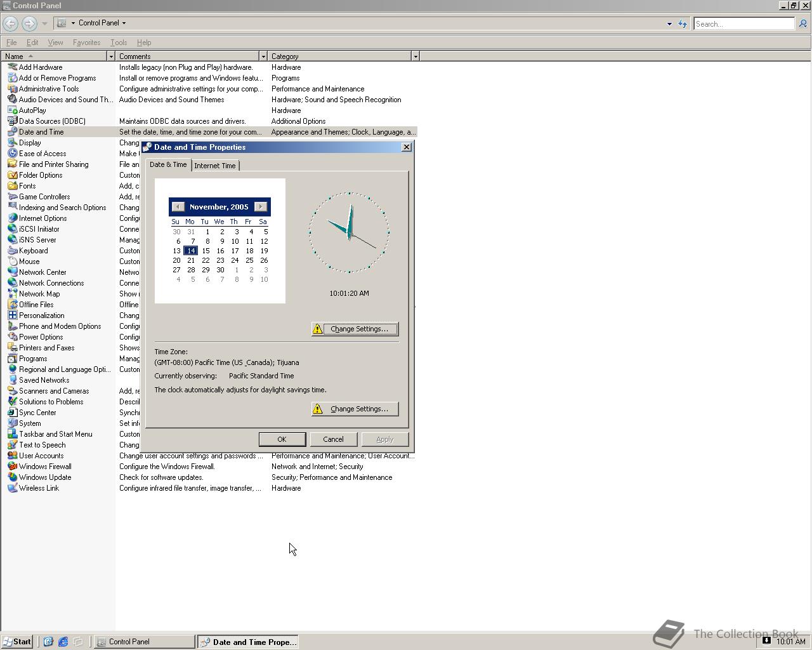This screenshot has height=650, width=812.
Task: Open the View menu
Action: pyautogui.click(x=55, y=43)
